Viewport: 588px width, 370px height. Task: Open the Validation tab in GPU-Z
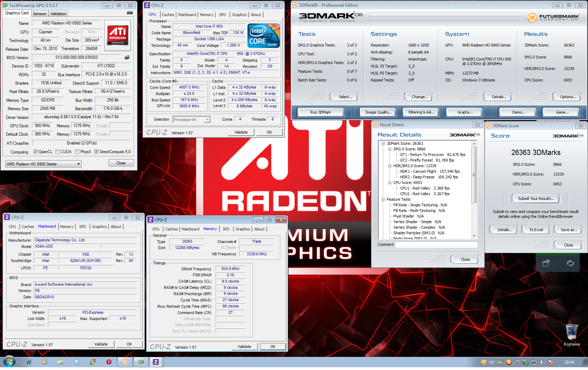[x=58, y=14]
